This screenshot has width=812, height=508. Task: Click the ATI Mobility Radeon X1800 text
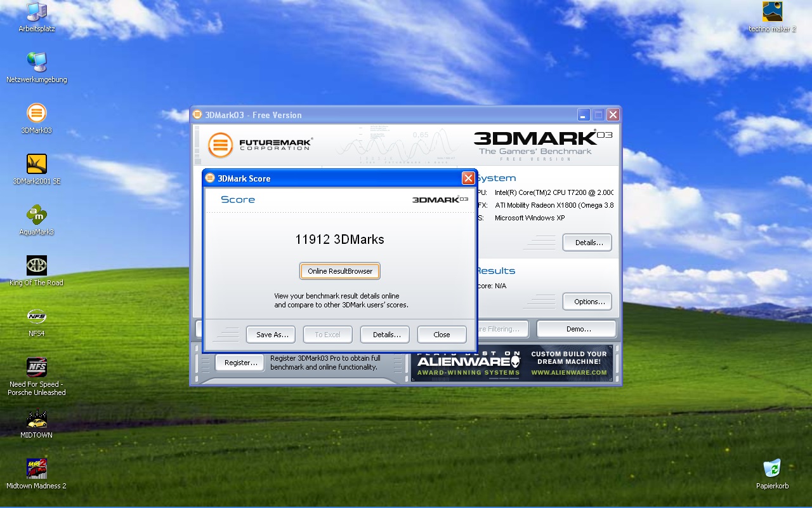pos(554,205)
